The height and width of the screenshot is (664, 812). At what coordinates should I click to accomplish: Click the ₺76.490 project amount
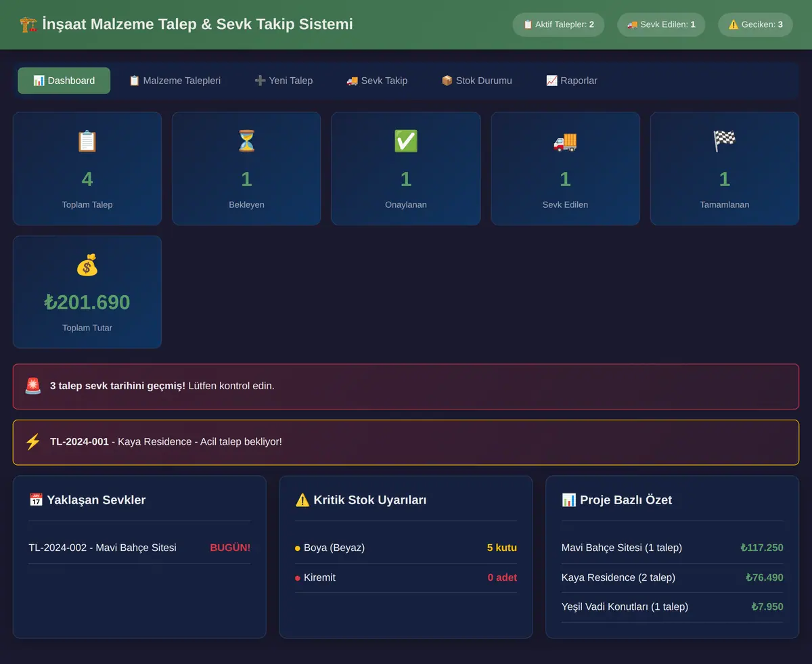click(765, 577)
